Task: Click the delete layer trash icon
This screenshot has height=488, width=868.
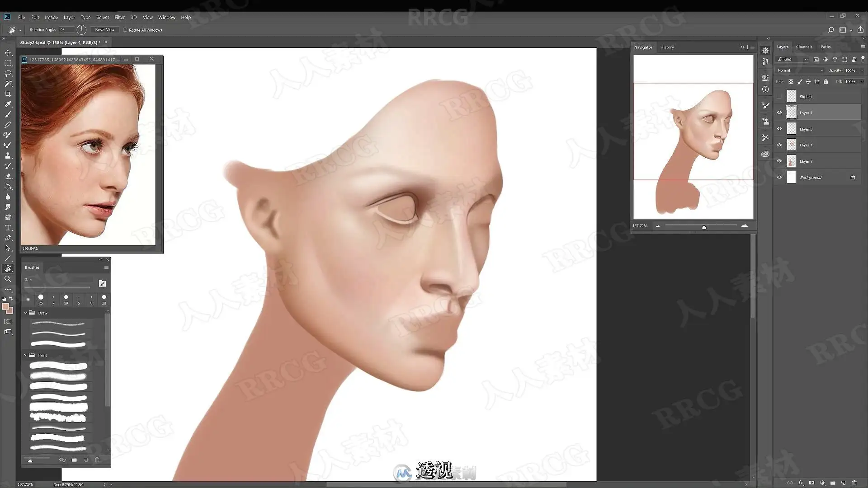Action: pyautogui.click(x=854, y=483)
